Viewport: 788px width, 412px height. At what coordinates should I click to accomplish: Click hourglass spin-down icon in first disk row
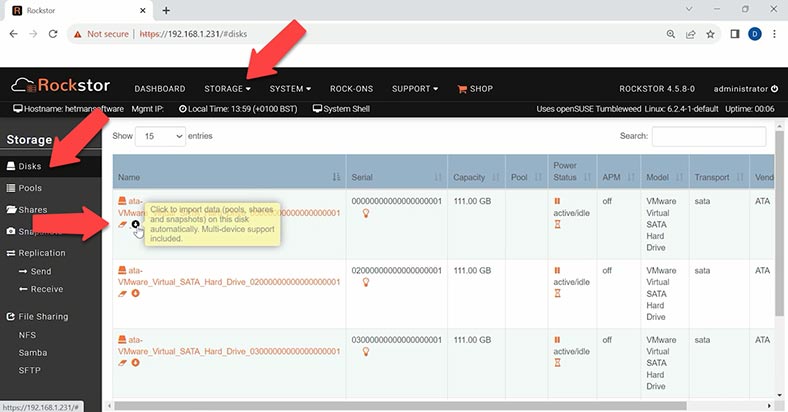pos(557,224)
